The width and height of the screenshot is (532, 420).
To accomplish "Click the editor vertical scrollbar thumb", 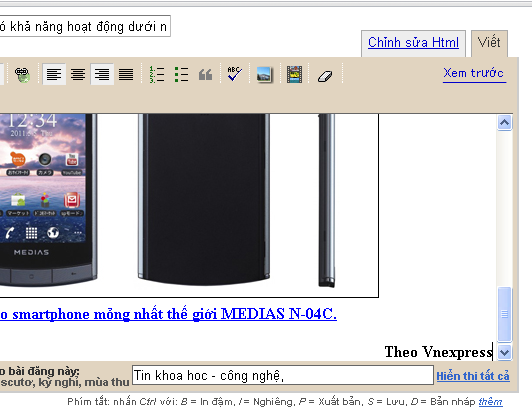I will click(x=505, y=314).
